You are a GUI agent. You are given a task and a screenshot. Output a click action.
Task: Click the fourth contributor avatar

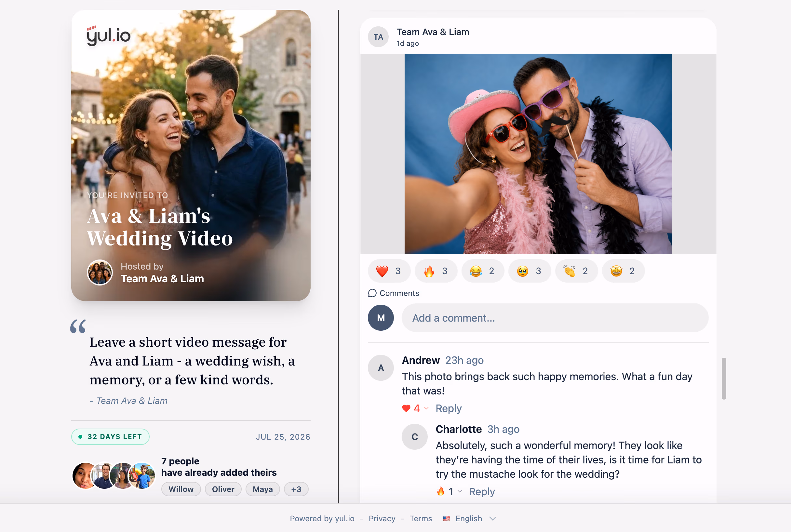[142, 476]
